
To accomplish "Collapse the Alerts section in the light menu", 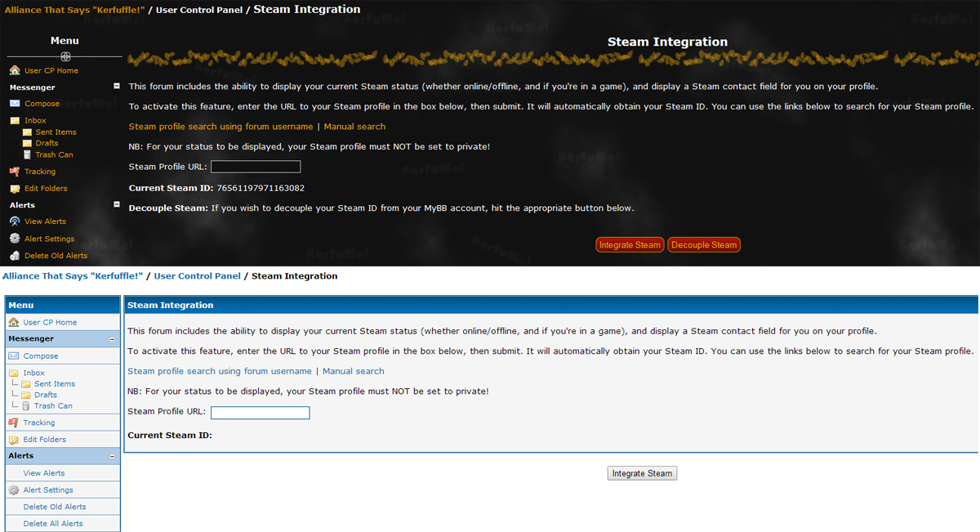I will 112,457.
